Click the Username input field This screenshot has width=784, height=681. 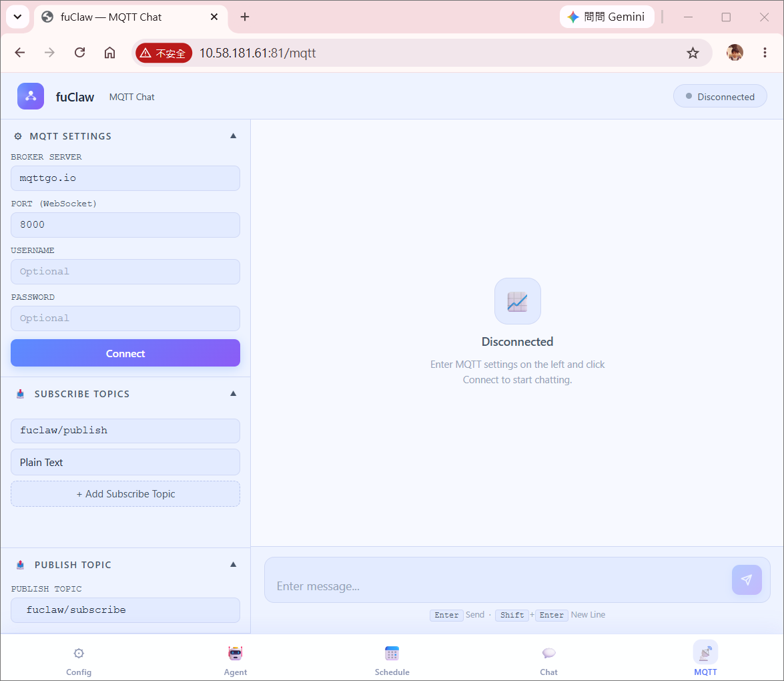tap(125, 272)
